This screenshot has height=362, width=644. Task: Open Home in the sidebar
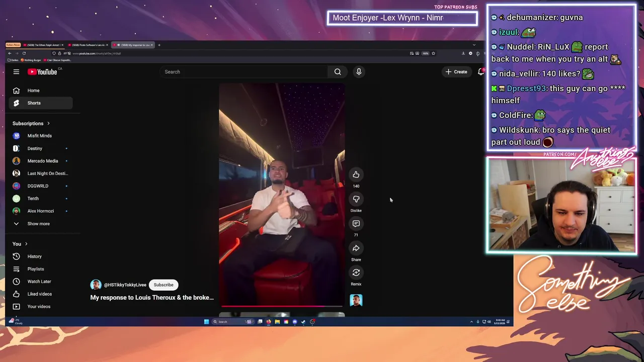pyautogui.click(x=40, y=90)
